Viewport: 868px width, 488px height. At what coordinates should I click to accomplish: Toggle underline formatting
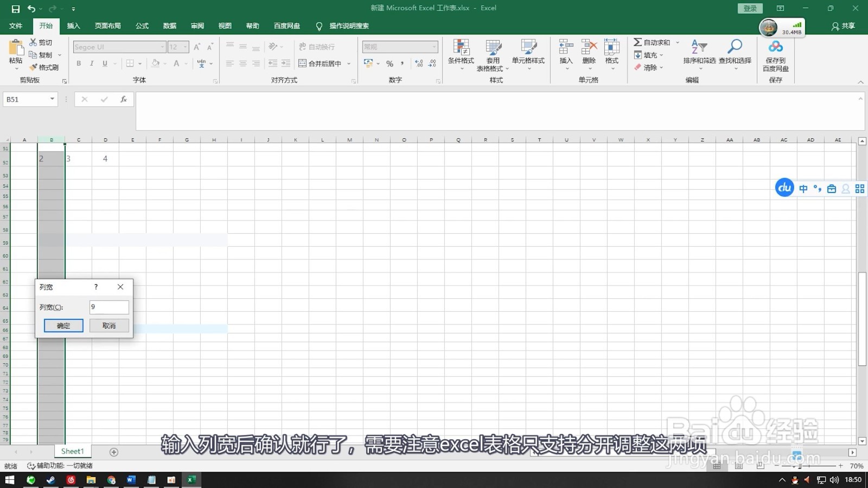pos(105,63)
